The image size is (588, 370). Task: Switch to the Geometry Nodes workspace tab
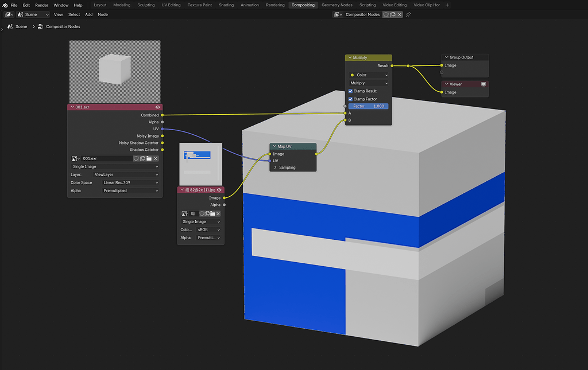pos(336,5)
